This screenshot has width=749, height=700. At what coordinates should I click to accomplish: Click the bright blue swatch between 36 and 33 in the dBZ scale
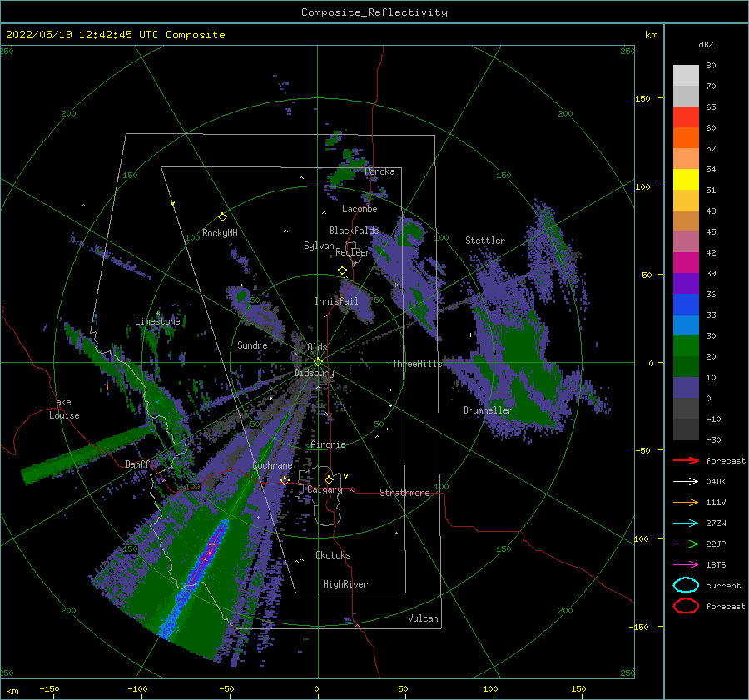[x=686, y=304]
